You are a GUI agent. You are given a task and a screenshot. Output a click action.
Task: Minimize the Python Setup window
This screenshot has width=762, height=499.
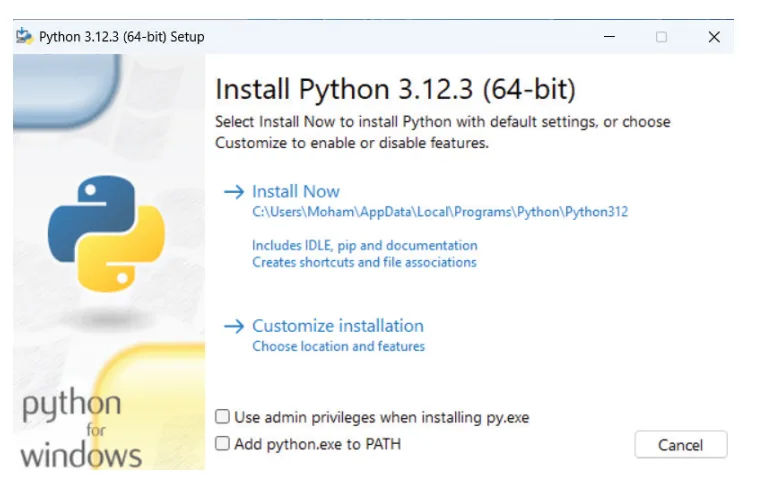point(609,36)
